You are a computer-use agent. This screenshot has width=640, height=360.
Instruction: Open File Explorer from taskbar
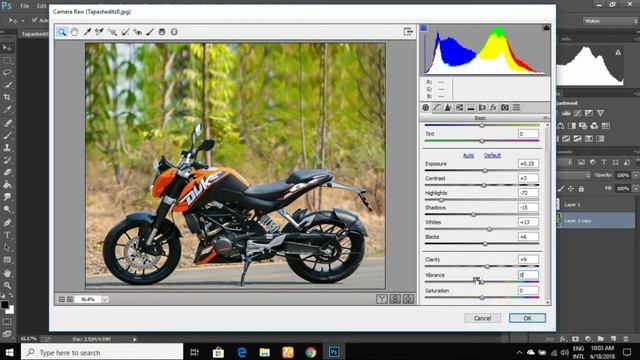point(264,352)
